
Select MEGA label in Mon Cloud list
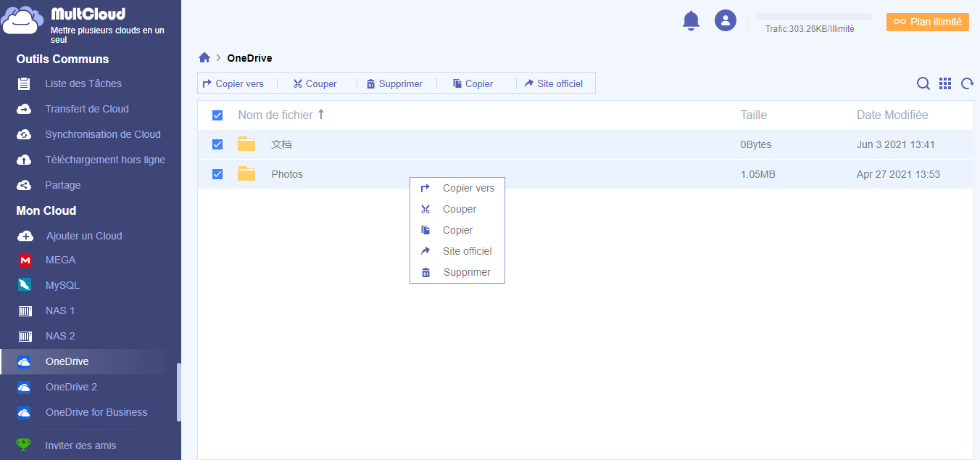point(61,260)
